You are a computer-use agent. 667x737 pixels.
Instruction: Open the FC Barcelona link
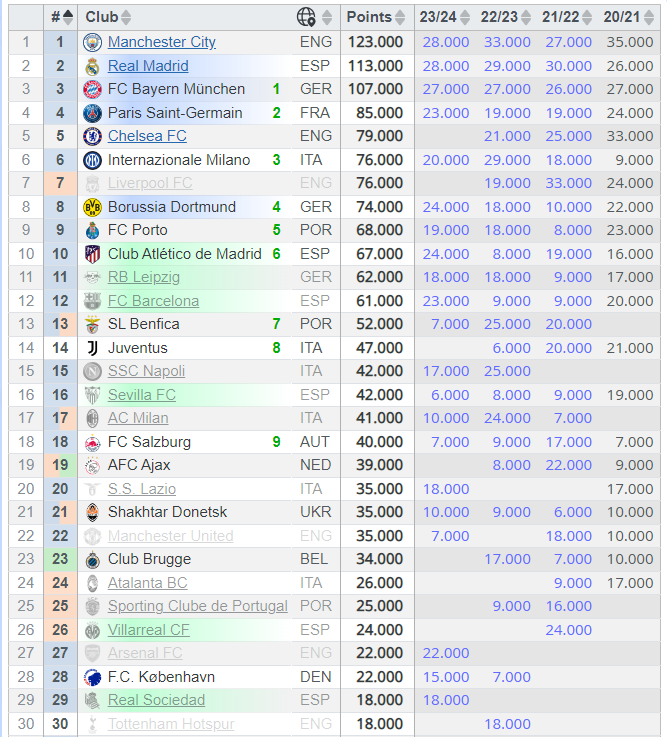click(153, 301)
